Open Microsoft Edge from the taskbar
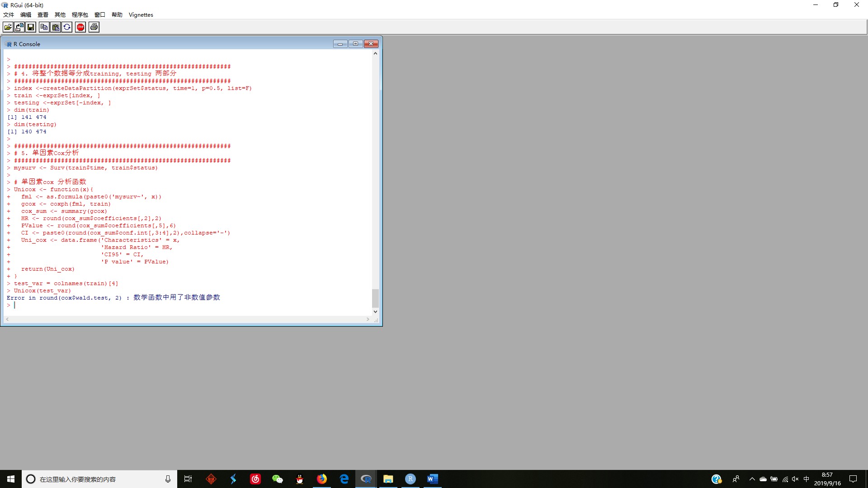This screenshot has width=868, height=488. 344,479
